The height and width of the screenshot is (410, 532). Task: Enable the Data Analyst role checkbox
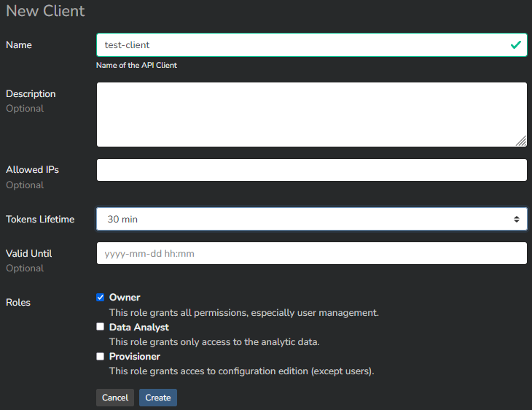point(100,327)
